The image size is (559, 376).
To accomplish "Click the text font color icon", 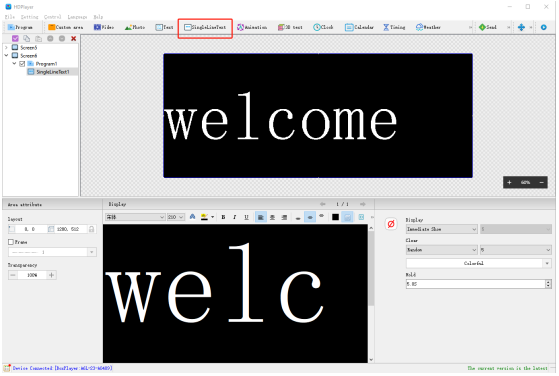I will tap(193, 217).
